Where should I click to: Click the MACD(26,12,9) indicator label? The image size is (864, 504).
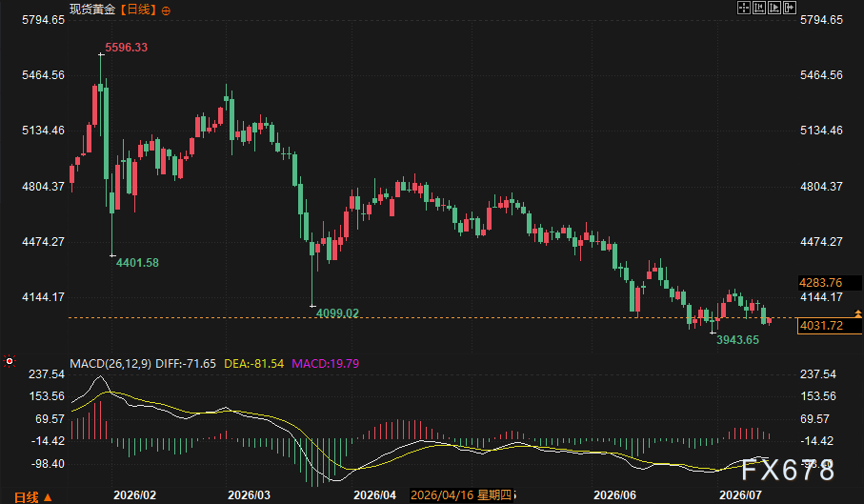pos(111,364)
